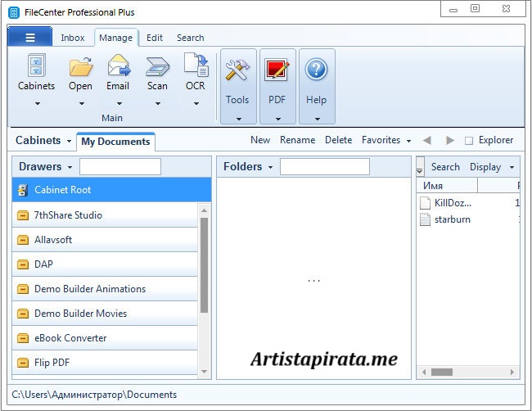The image size is (532, 411).
Task: Click the Scan scanner icon
Action: coord(157,66)
